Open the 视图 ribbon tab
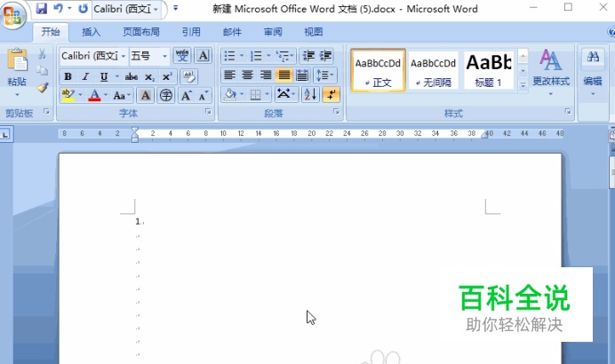615x364 pixels. click(x=314, y=32)
